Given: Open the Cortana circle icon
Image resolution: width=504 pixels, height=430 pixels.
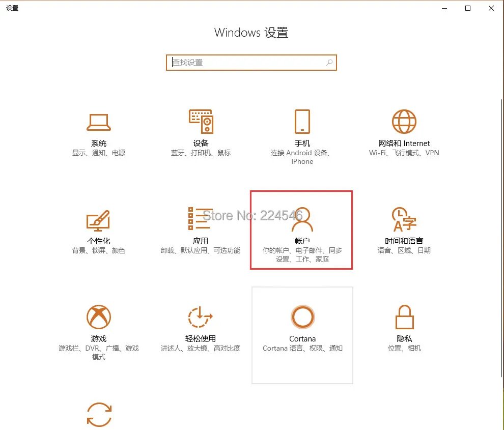Looking at the screenshot, I should pyautogui.click(x=302, y=317).
